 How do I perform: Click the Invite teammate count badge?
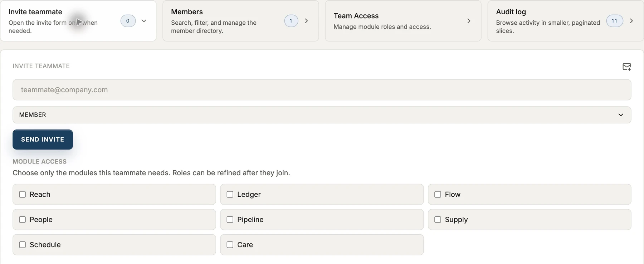tap(128, 21)
